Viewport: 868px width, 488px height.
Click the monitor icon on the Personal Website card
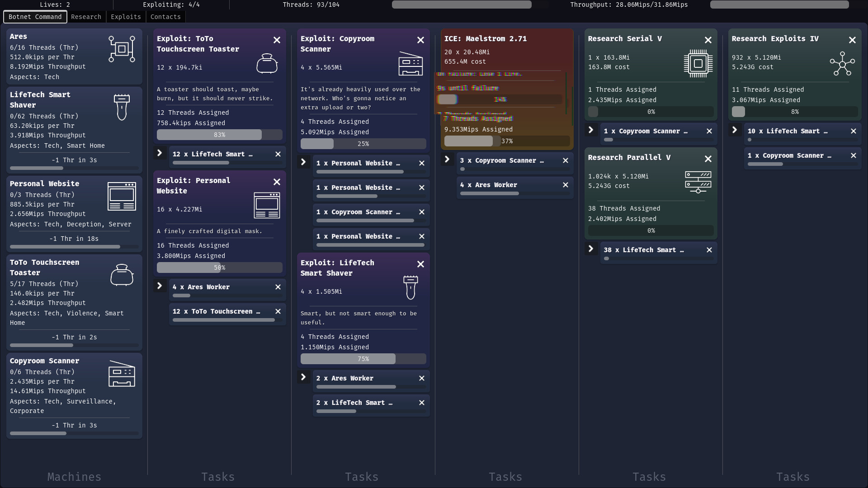click(122, 196)
